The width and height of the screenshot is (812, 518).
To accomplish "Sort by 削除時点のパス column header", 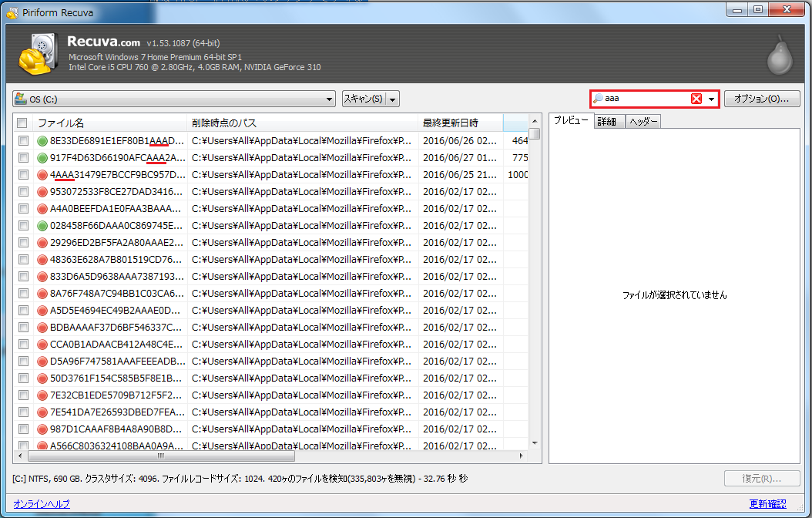I will 303,123.
